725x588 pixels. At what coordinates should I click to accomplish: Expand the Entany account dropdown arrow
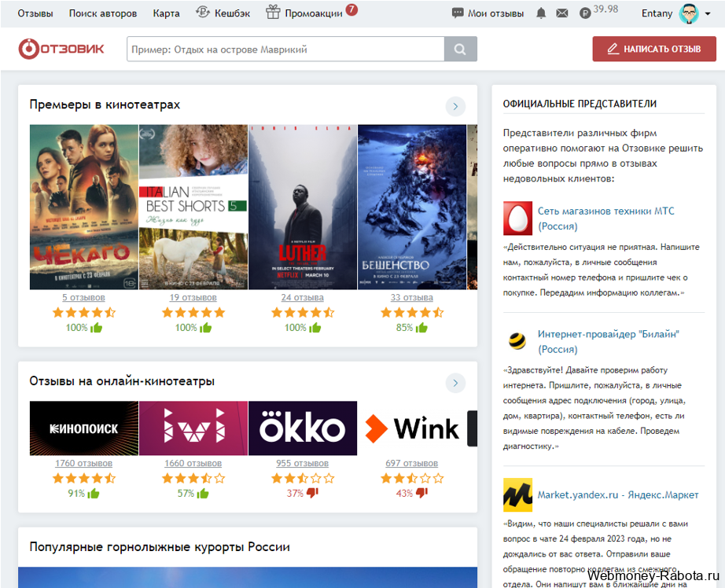[x=708, y=14]
